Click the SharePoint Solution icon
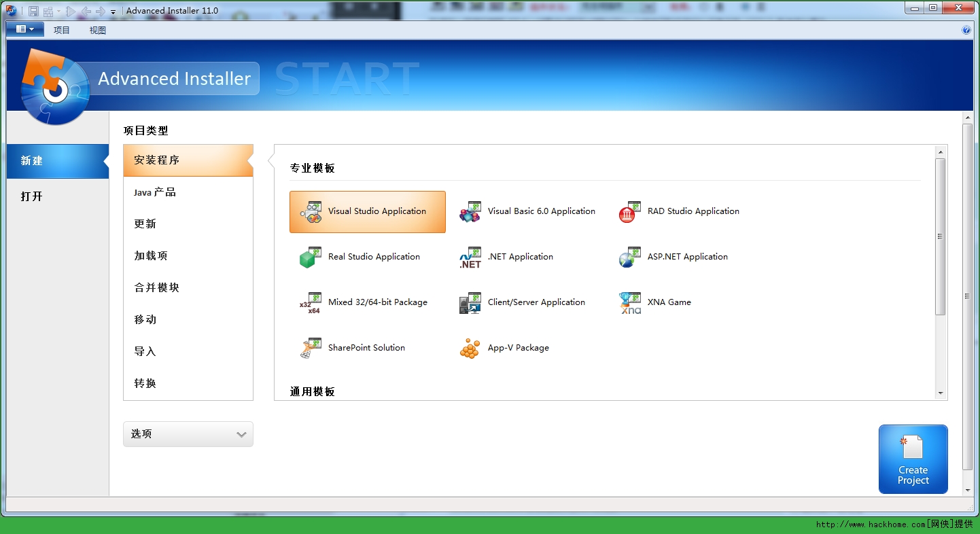This screenshot has width=980, height=534. tap(311, 349)
